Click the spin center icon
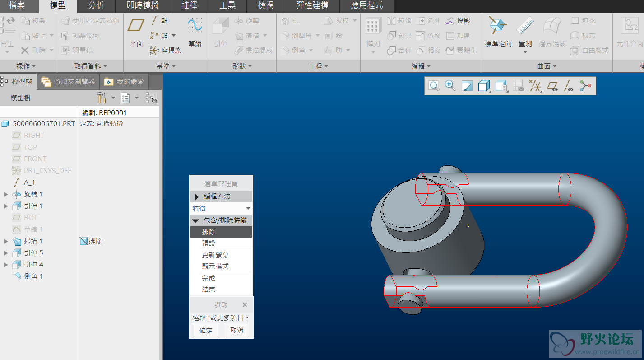644x360 pixels. (585, 86)
